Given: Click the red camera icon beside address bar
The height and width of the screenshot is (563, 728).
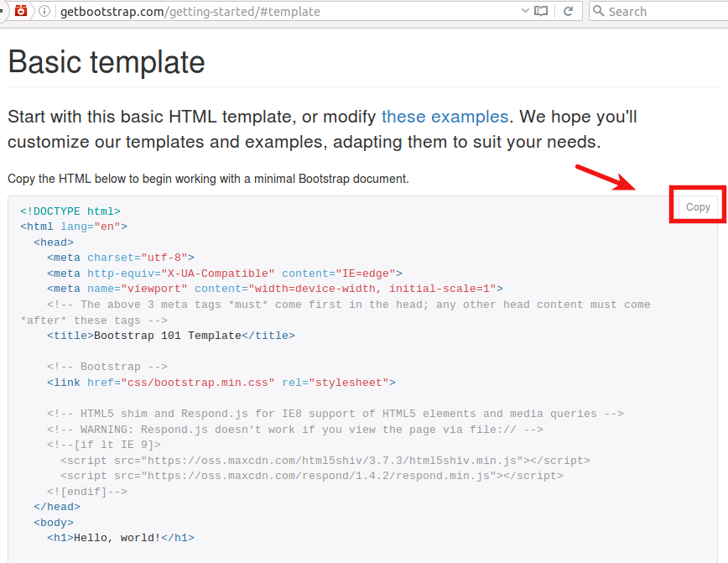Looking at the screenshot, I should (x=21, y=11).
